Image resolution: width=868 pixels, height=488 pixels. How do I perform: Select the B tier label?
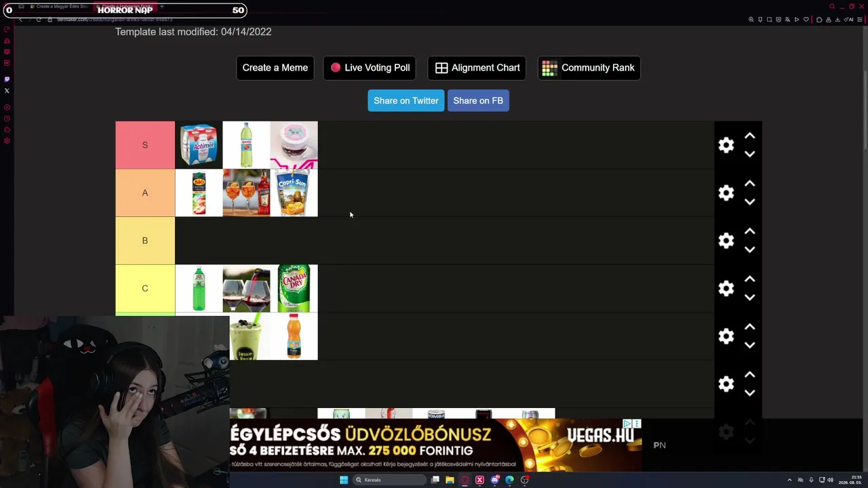(x=145, y=241)
